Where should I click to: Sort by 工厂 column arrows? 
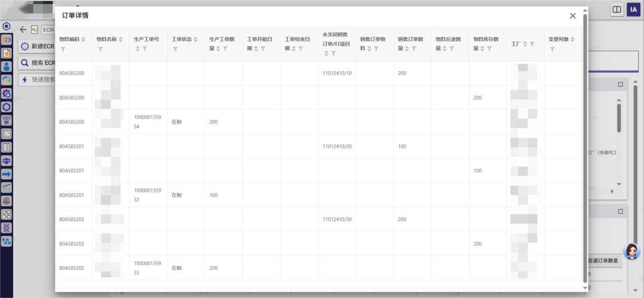[524, 44]
